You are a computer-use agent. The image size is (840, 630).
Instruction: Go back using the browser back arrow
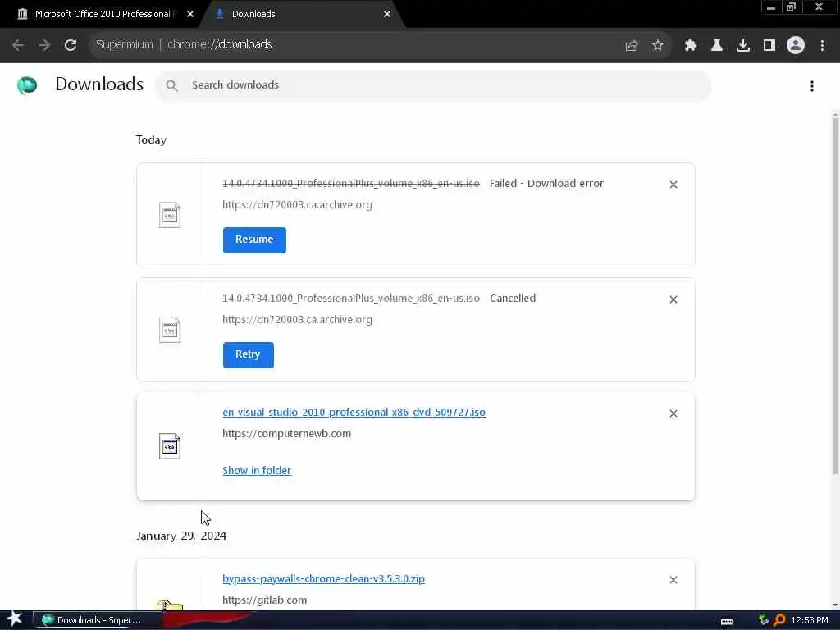coord(18,45)
